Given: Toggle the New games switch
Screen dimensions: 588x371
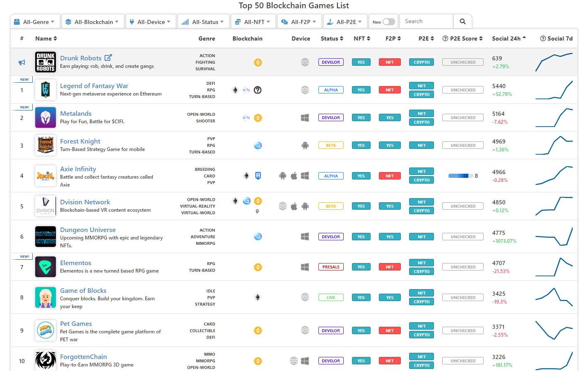Looking at the screenshot, I should [x=388, y=22].
